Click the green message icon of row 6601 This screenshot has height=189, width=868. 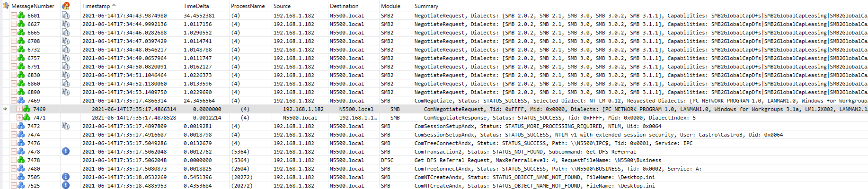click(x=21, y=16)
